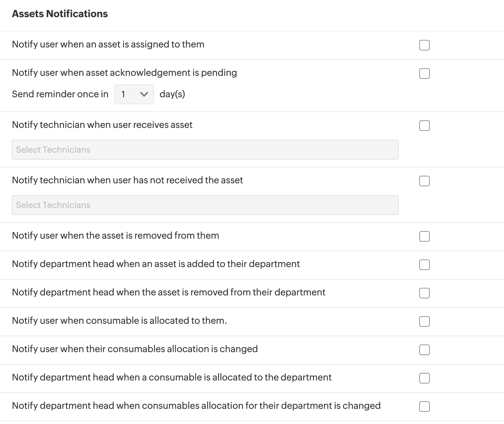504x424 pixels.
Task: Tick notify technician when user receives asset
Action: pos(424,126)
